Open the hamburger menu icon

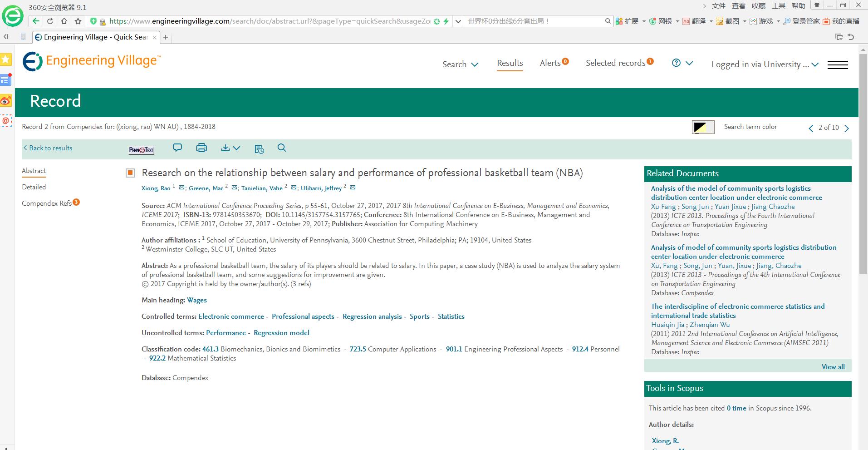pos(838,65)
